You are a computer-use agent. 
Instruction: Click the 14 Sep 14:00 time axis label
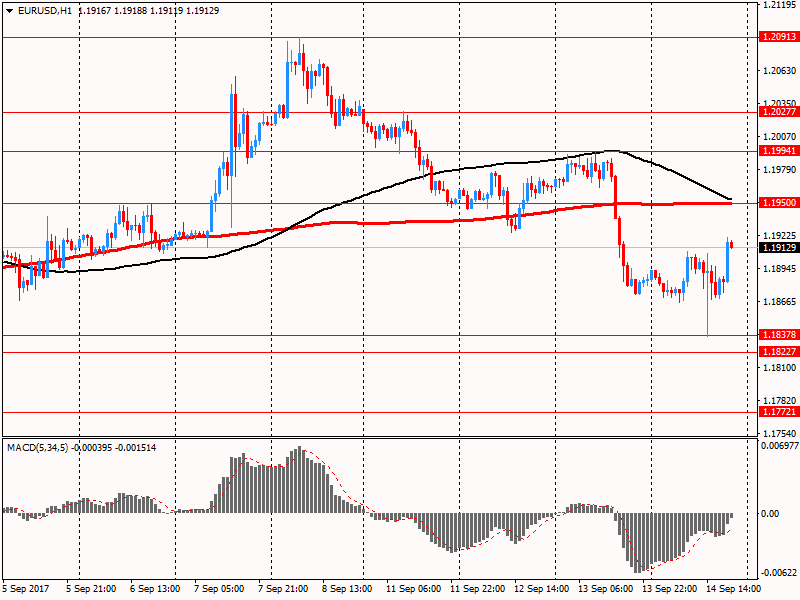(x=733, y=588)
